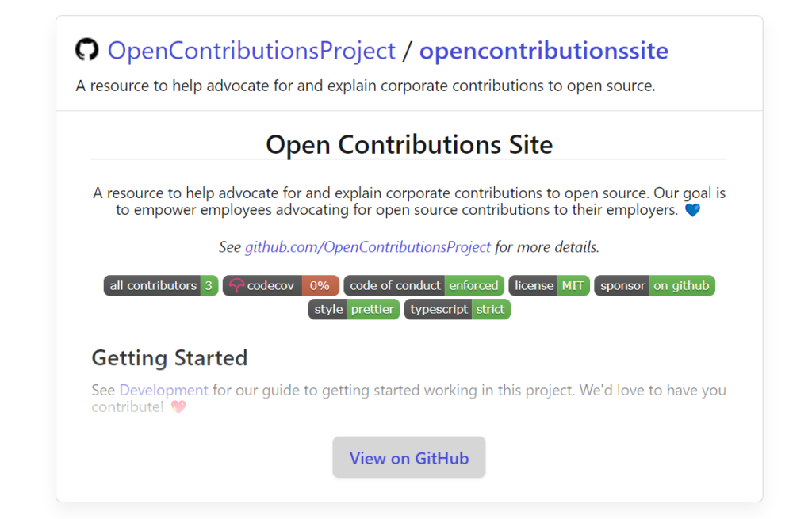Click the repository description under the title
812x519 pixels.
pyautogui.click(x=366, y=86)
